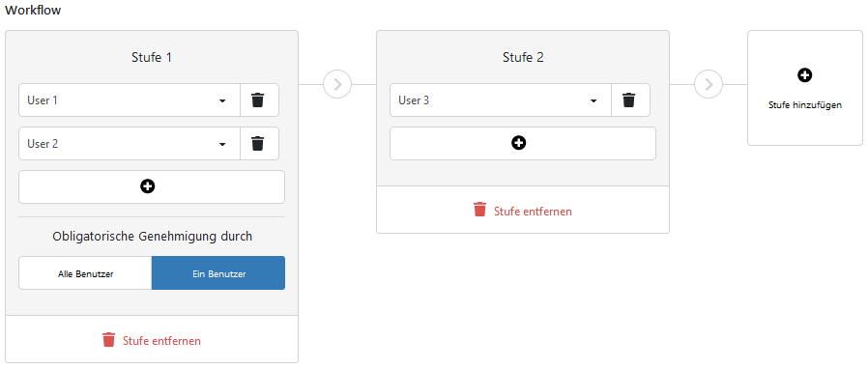Click the chevron arrow between Stufe 1 and Stufe 2
Image resolution: width=868 pixels, height=369 pixels.
point(337,85)
